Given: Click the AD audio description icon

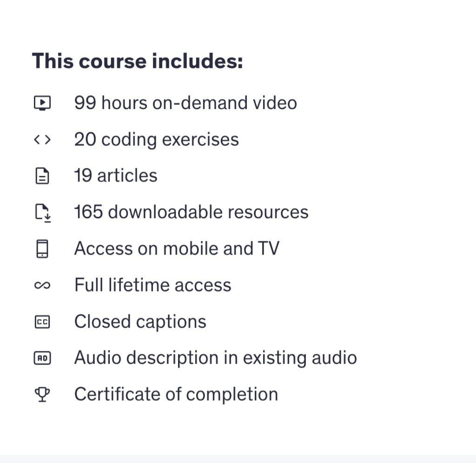Looking at the screenshot, I should [42, 358].
